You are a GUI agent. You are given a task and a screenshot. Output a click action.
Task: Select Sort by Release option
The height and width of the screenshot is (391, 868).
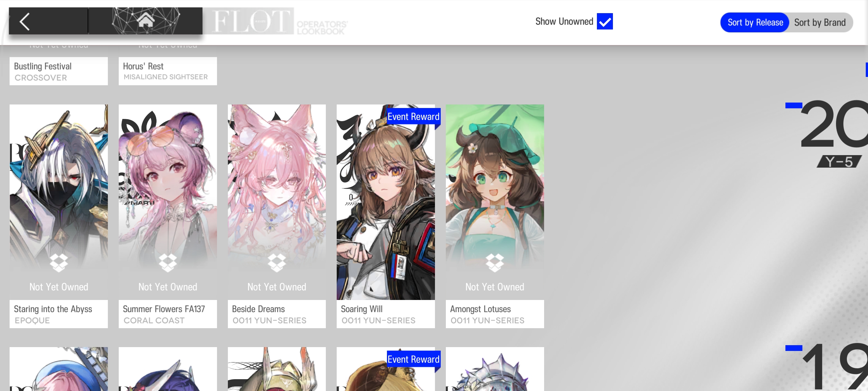755,23
